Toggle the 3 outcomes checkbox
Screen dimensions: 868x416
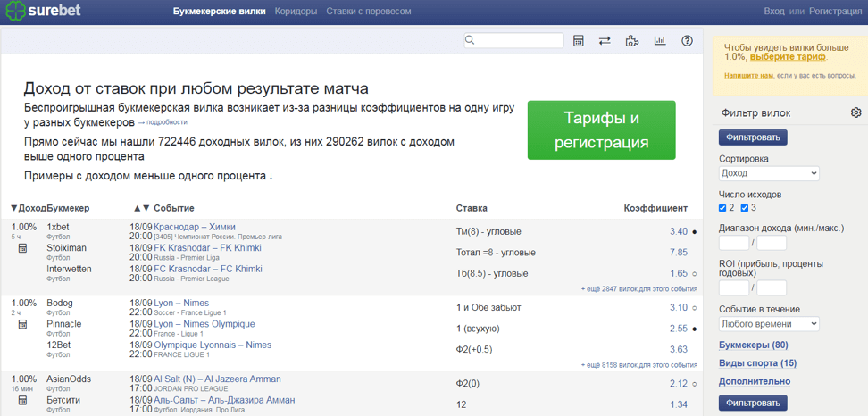745,208
